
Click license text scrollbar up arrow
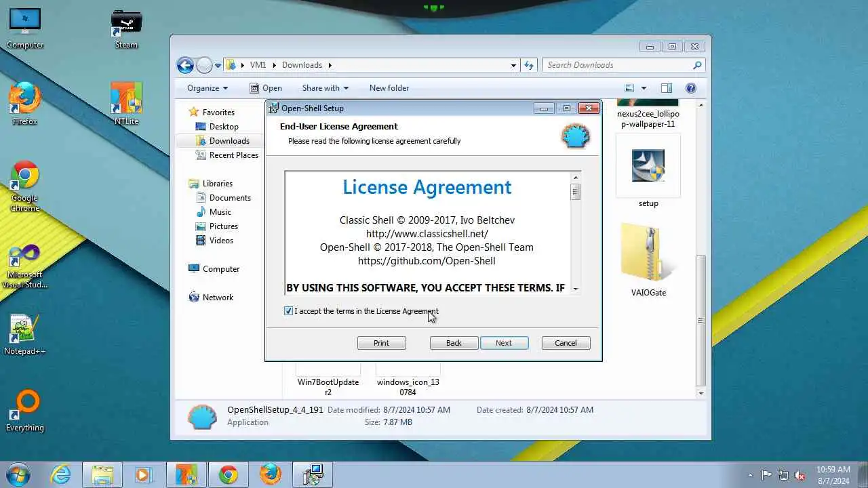[576, 178]
